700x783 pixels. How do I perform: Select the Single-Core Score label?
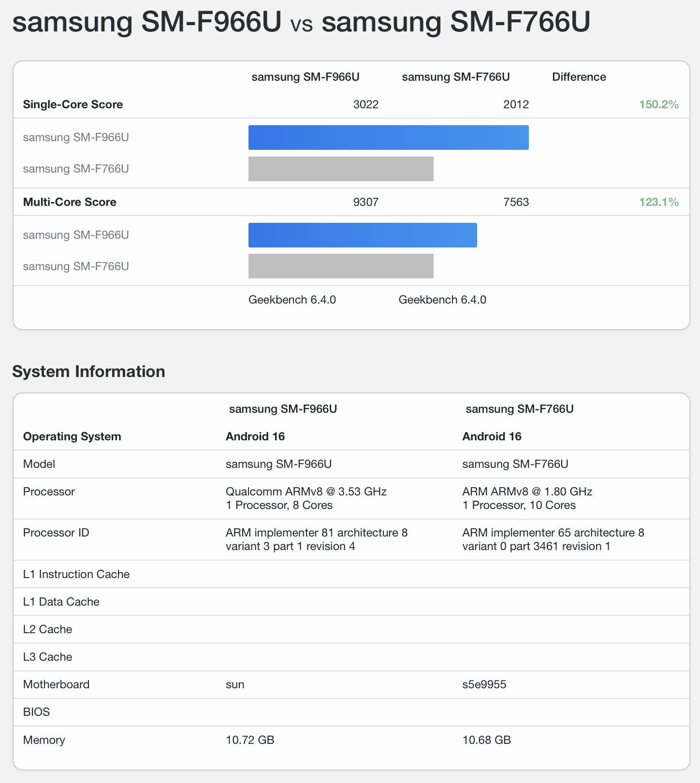73,104
